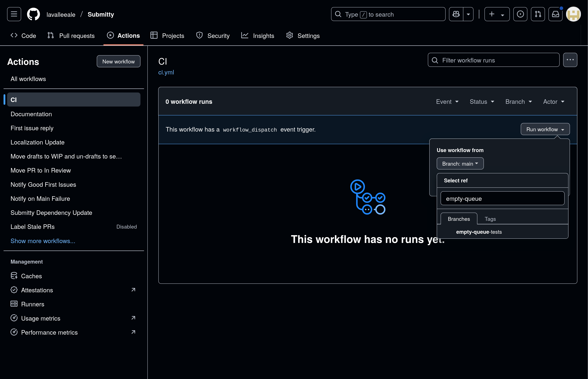Open Performance metrics page
Image resolution: width=588 pixels, height=379 pixels.
click(x=74, y=332)
